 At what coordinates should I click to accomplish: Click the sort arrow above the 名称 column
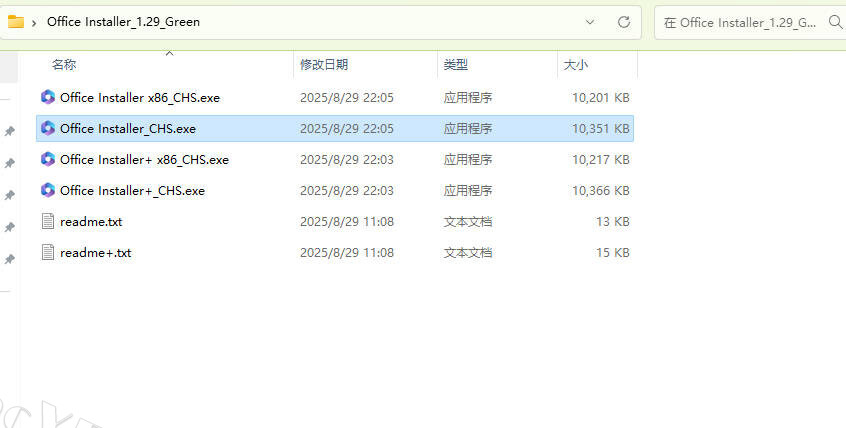coord(169,53)
